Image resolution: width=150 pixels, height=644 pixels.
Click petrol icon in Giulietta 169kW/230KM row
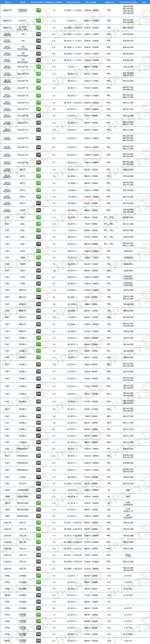[x=38, y=103]
